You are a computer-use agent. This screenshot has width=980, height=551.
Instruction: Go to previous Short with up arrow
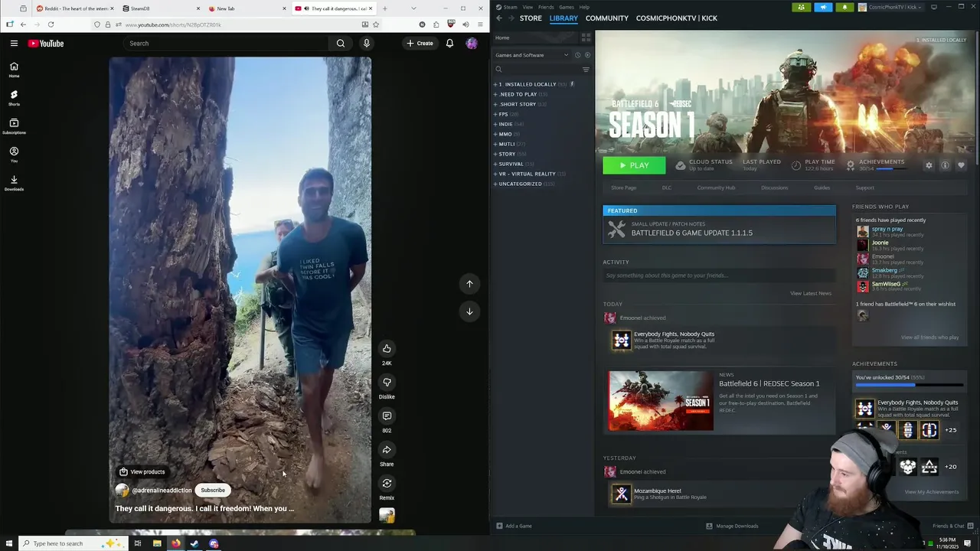469,284
